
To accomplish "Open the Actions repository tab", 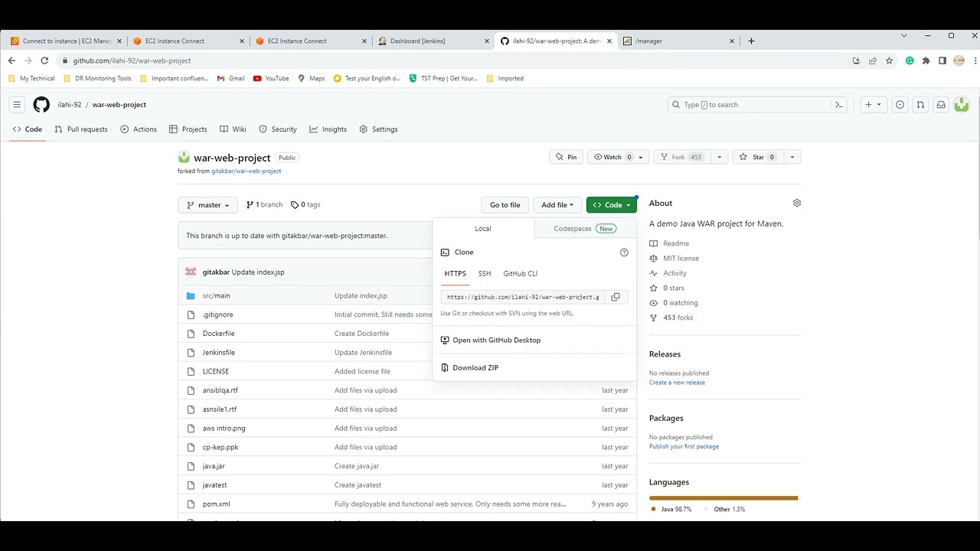I will coord(139,129).
